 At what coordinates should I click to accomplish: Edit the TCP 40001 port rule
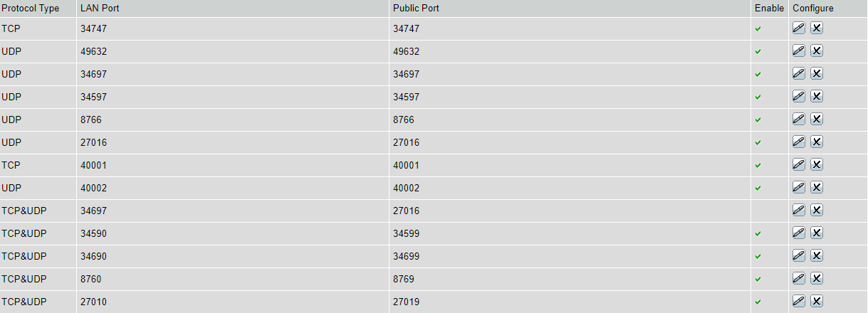[799, 164]
